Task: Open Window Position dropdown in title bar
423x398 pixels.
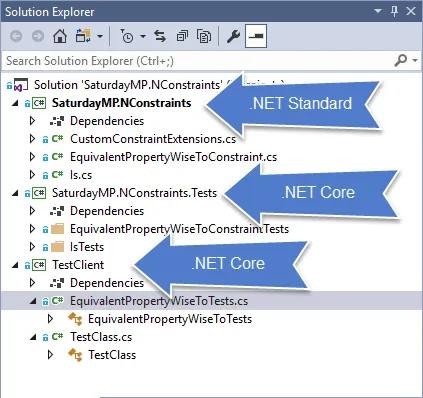Action: (x=378, y=11)
